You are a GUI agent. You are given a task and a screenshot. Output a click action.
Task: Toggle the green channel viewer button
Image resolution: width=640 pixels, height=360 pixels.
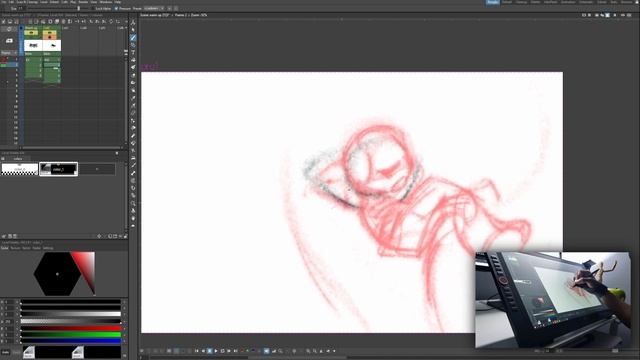[247, 351]
